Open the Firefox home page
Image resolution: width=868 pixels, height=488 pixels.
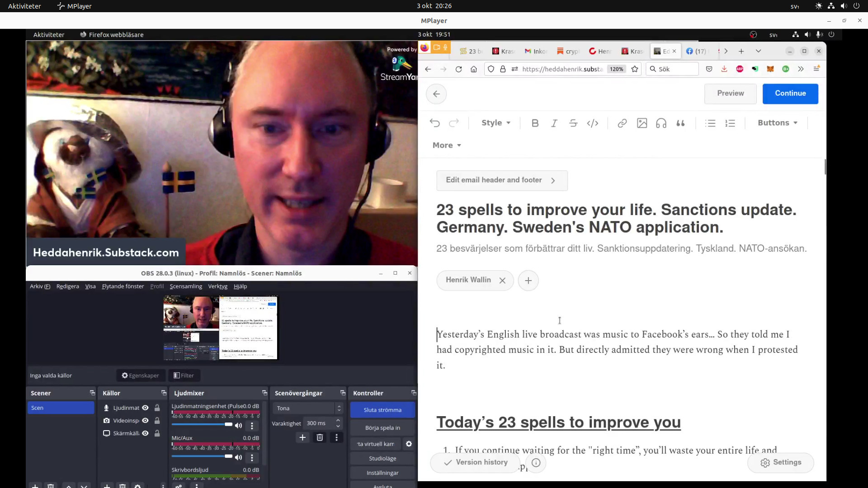click(x=474, y=69)
